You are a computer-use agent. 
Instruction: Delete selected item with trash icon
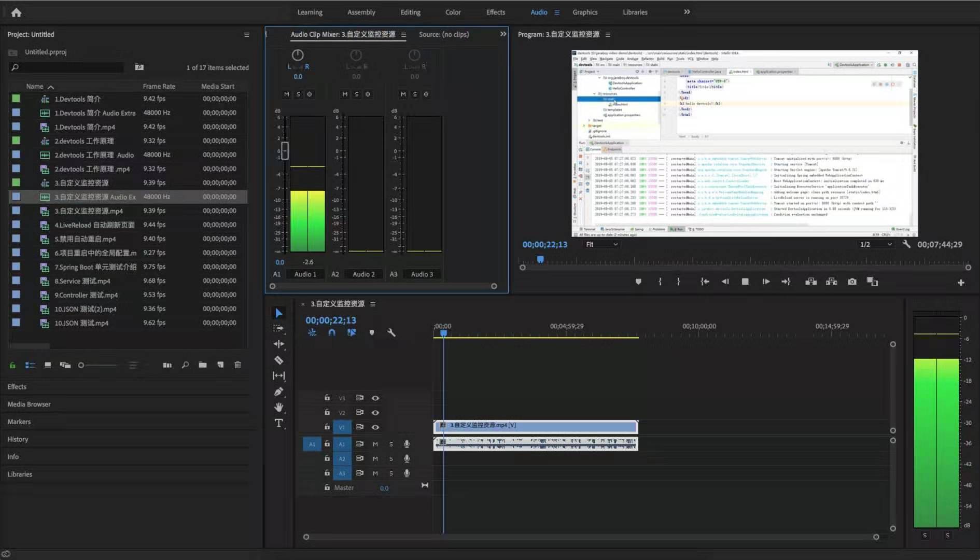[237, 365]
